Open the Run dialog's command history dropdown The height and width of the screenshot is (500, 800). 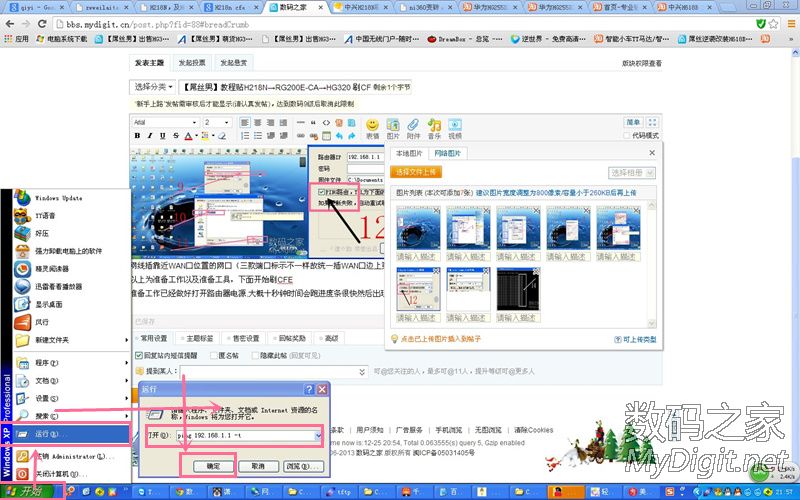[318, 436]
